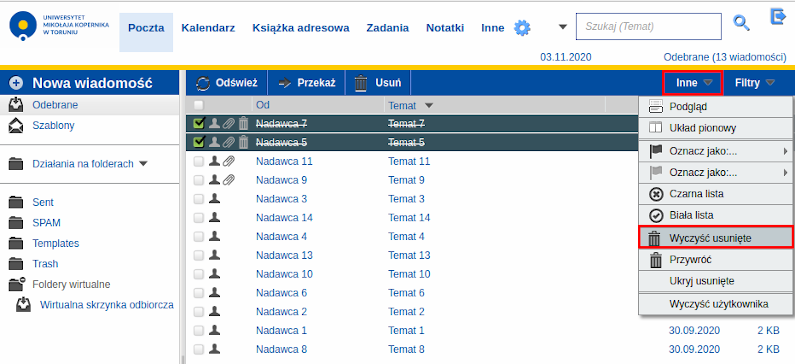Check the Nadawca 3 message checkbox
Viewport: 795px width, 364px height.
(x=199, y=199)
